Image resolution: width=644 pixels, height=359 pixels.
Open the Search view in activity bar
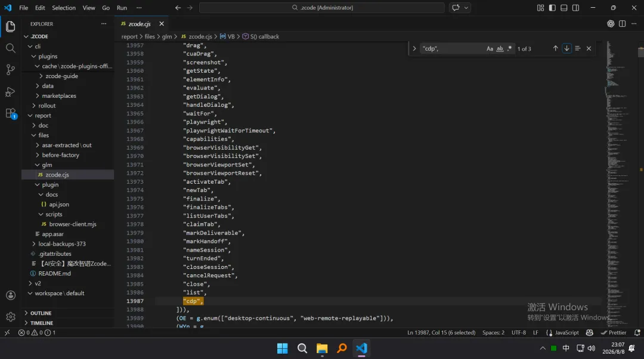pyautogui.click(x=11, y=48)
